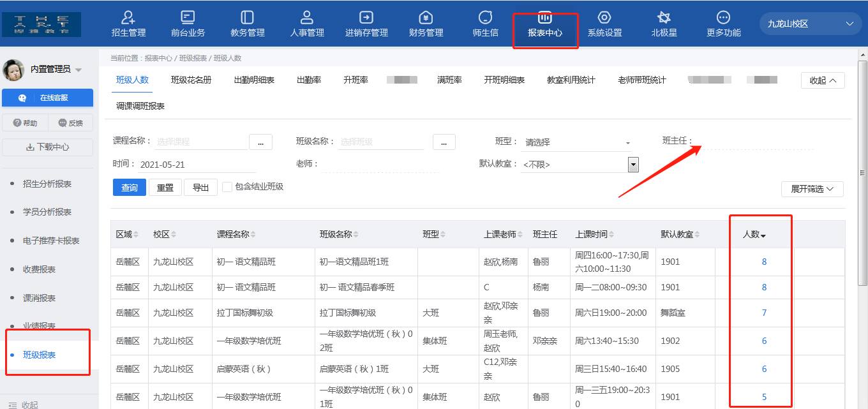
Task: Open 在线客服 chat
Action: click(47, 98)
